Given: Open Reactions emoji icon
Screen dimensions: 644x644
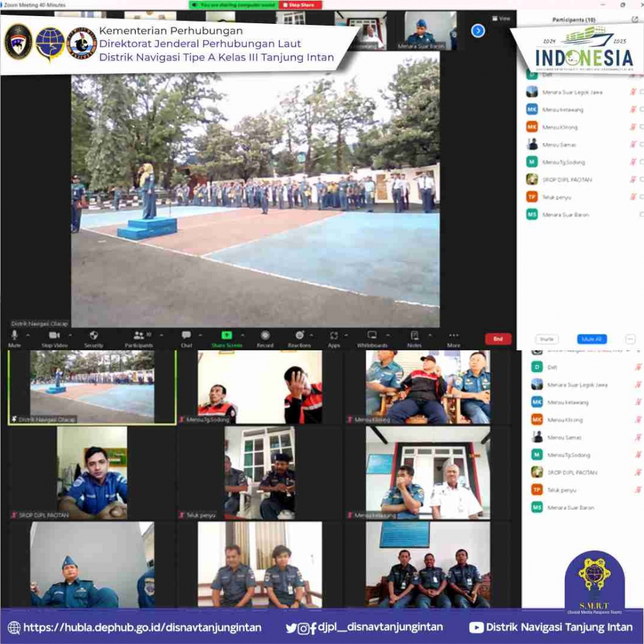Looking at the screenshot, I should pyautogui.click(x=299, y=335).
